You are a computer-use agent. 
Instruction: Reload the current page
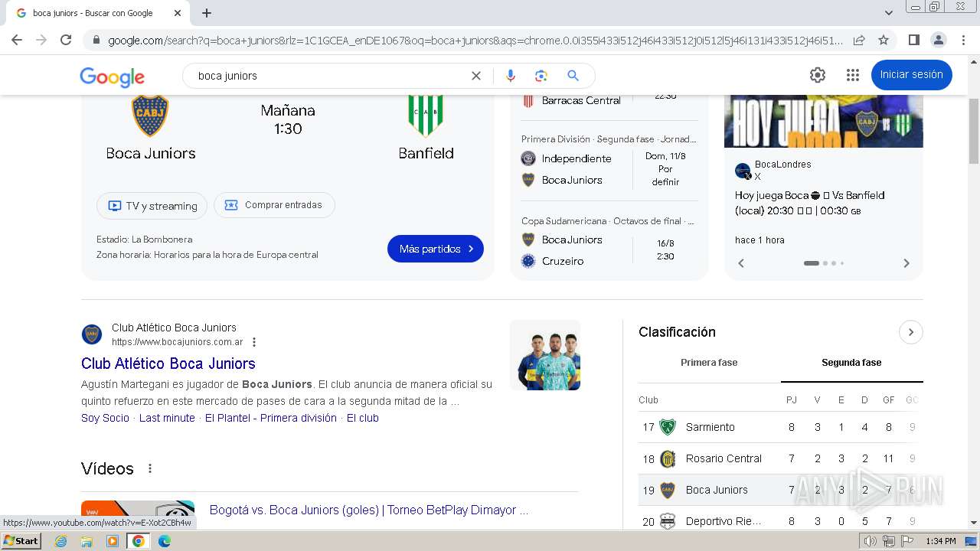(66, 40)
